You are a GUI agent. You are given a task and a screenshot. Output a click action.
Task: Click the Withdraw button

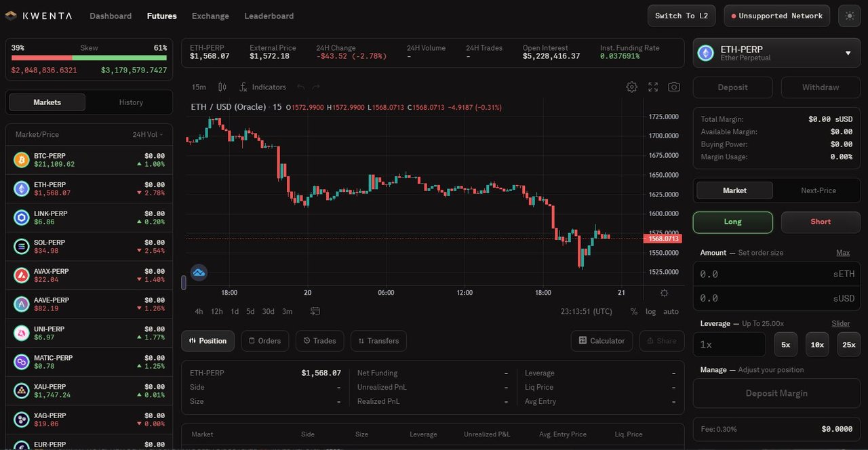(821, 87)
